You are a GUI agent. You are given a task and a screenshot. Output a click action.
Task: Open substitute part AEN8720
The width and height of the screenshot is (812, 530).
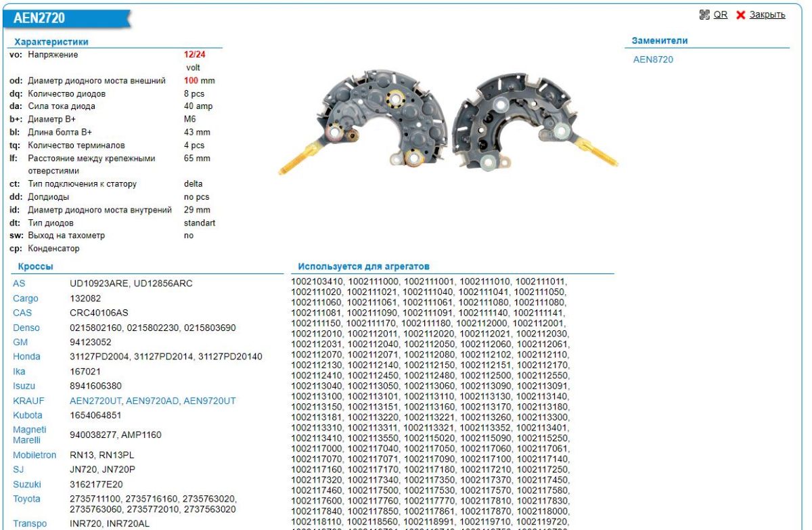click(x=653, y=60)
